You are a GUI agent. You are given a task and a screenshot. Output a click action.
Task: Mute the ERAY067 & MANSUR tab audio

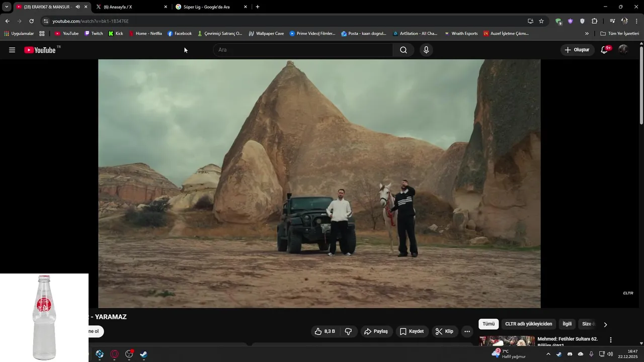[77, 7]
